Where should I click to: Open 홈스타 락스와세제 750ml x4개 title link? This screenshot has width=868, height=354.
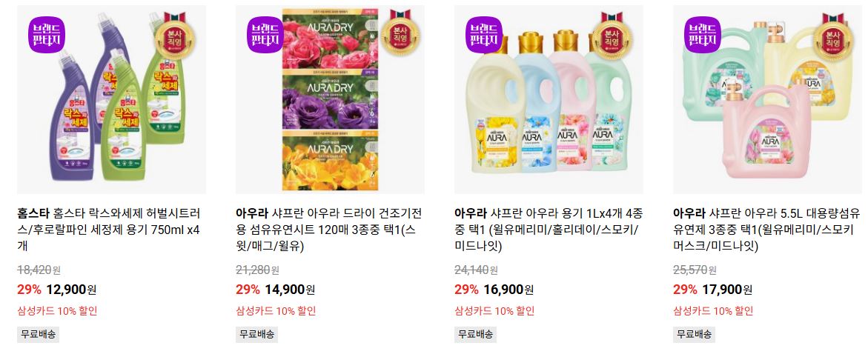[109, 230]
